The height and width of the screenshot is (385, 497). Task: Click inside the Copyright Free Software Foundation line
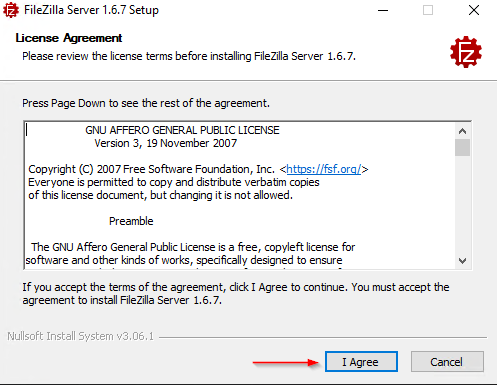[198, 169]
